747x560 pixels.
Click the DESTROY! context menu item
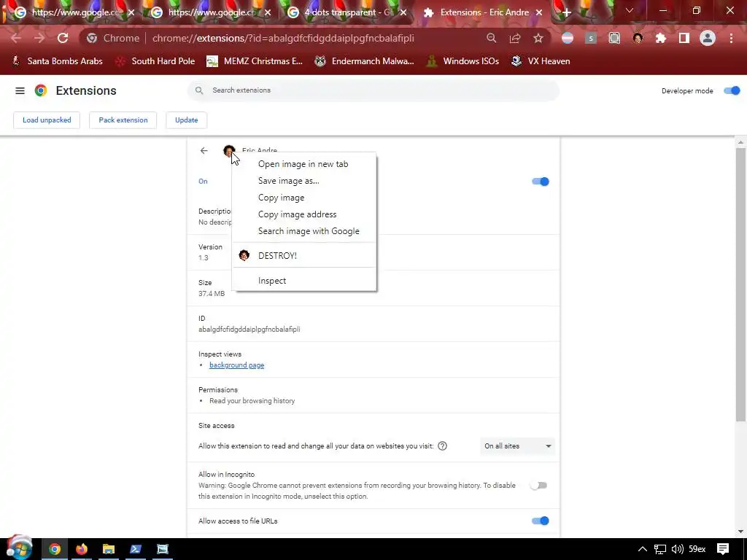click(x=304, y=256)
